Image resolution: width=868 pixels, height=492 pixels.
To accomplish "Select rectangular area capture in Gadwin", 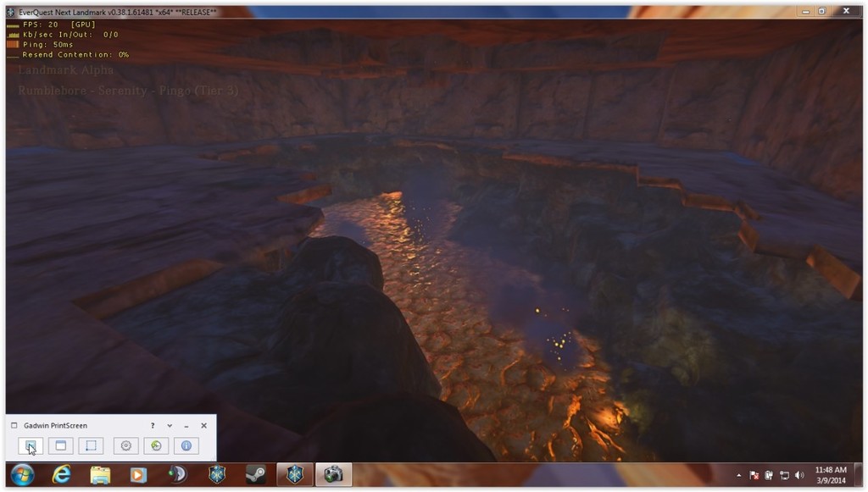I will tap(91, 445).
